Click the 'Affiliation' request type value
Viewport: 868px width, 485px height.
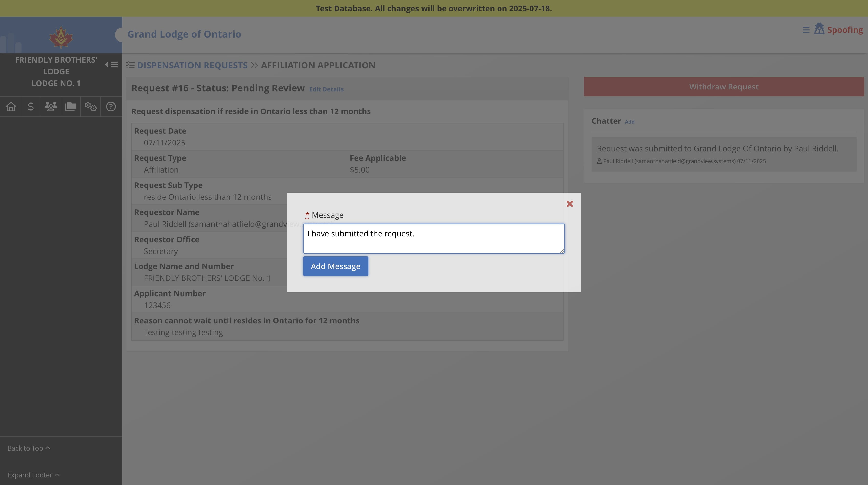[161, 170]
